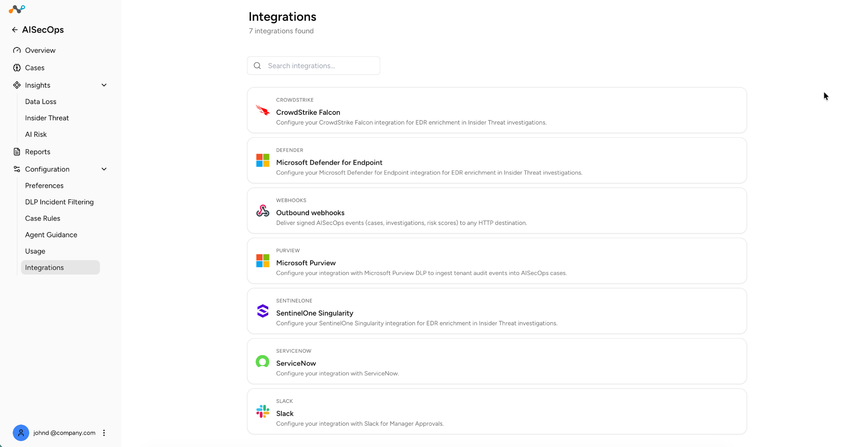Collapse the Configuration section chevron
The height and width of the screenshot is (447, 868).
click(104, 169)
